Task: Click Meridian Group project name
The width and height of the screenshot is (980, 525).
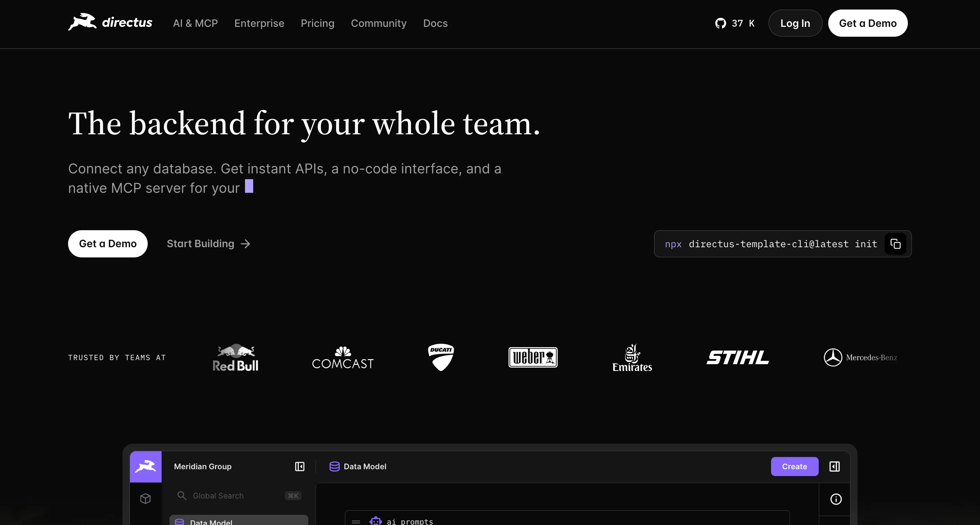Action: point(203,467)
